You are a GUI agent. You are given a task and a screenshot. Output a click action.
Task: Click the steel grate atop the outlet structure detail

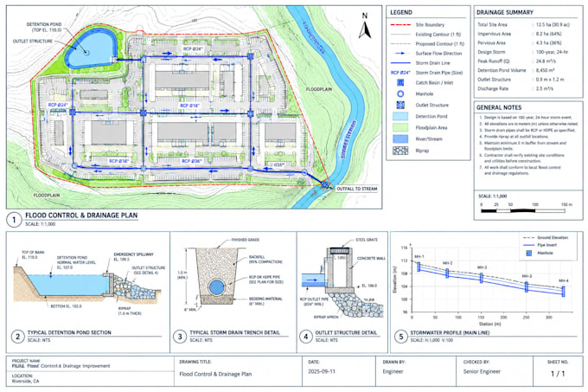[x=339, y=251]
